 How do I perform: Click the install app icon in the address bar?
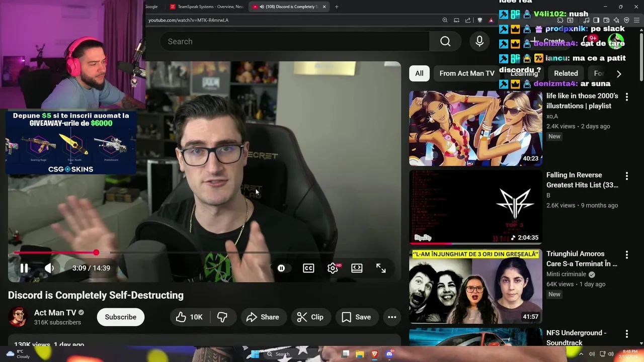[456, 20]
